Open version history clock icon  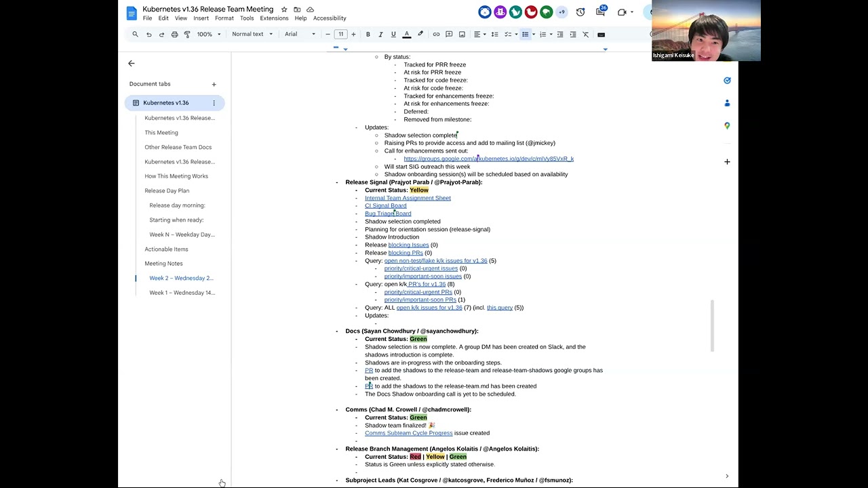pyautogui.click(x=580, y=12)
